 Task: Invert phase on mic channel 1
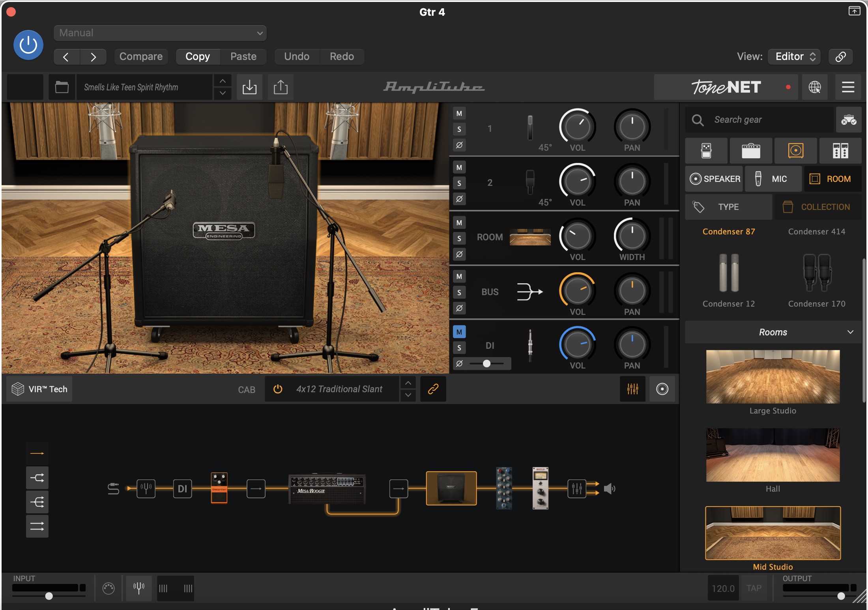(x=459, y=145)
